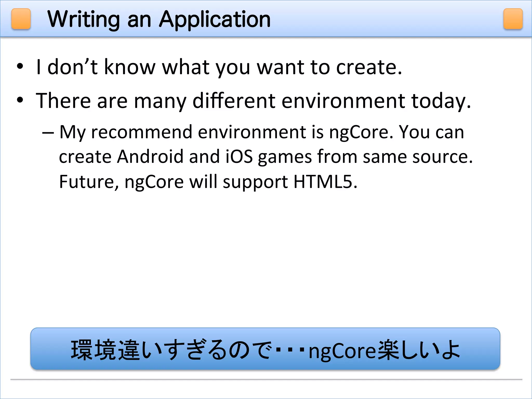Click the bullet "I don't know what you want to create."

click(x=219, y=67)
